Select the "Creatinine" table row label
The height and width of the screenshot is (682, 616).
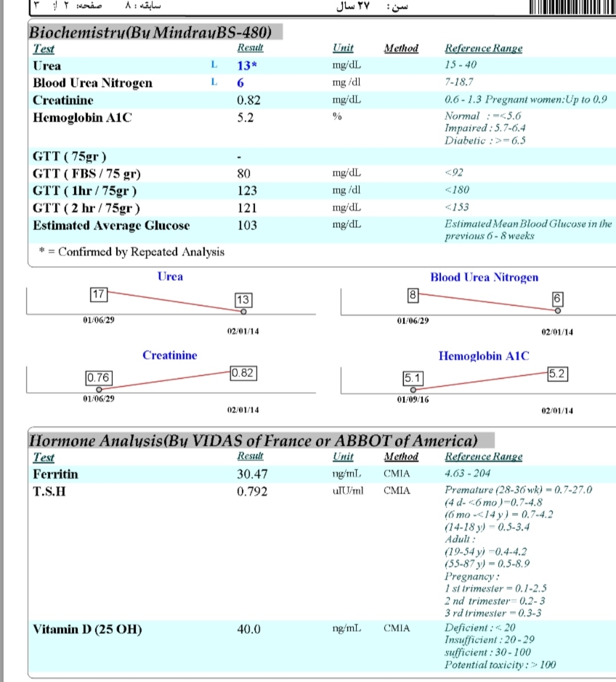pyautogui.click(x=63, y=100)
